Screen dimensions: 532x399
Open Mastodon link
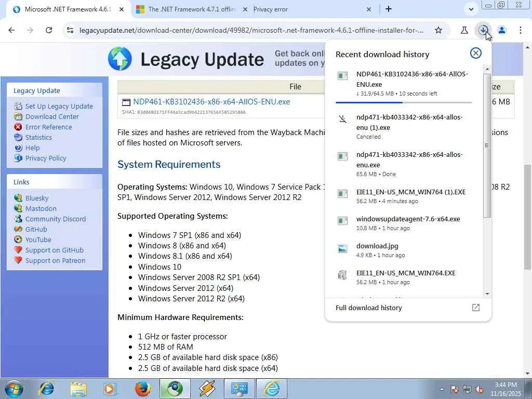(41, 208)
